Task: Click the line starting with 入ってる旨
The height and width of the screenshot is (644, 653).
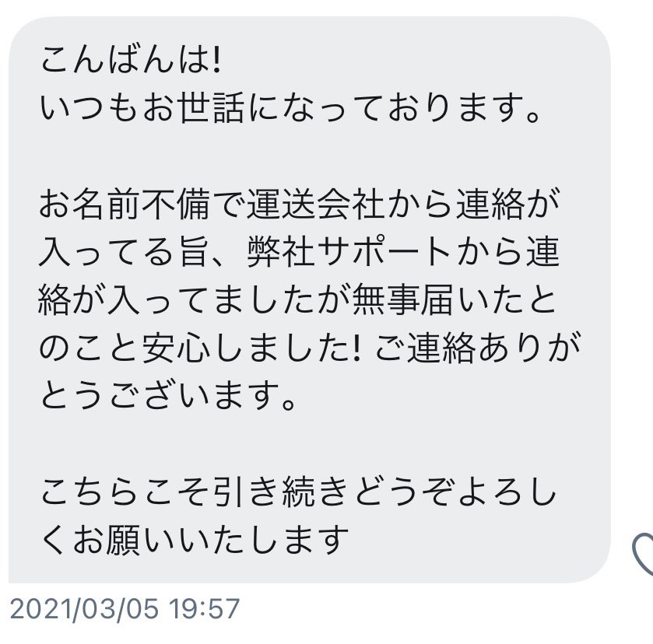Action: click(299, 252)
